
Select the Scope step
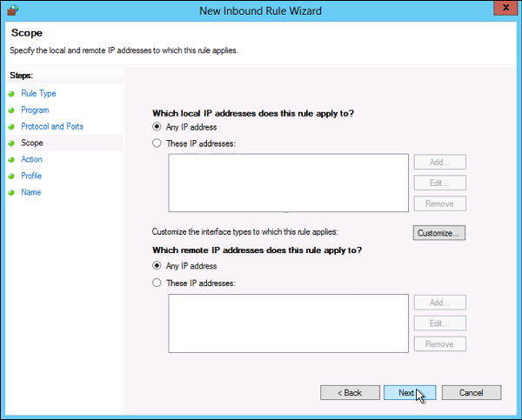click(x=32, y=143)
